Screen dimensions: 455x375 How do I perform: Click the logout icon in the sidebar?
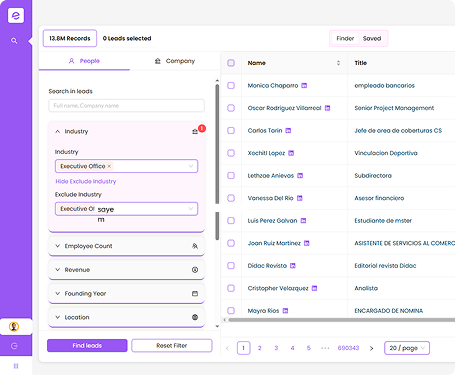[14, 346]
